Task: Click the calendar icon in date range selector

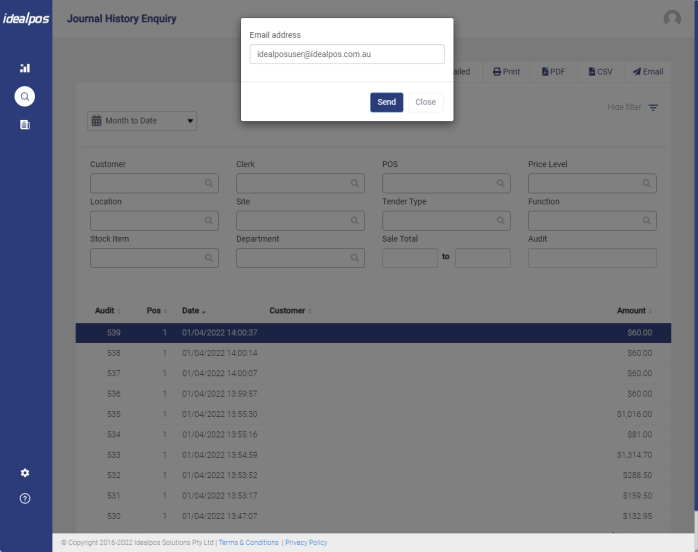Action: click(x=97, y=121)
